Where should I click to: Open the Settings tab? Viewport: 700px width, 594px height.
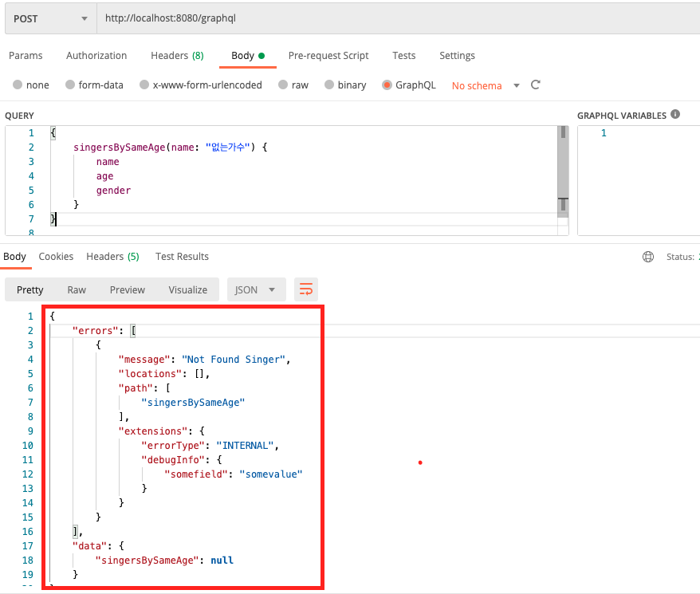click(x=457, y=56)
